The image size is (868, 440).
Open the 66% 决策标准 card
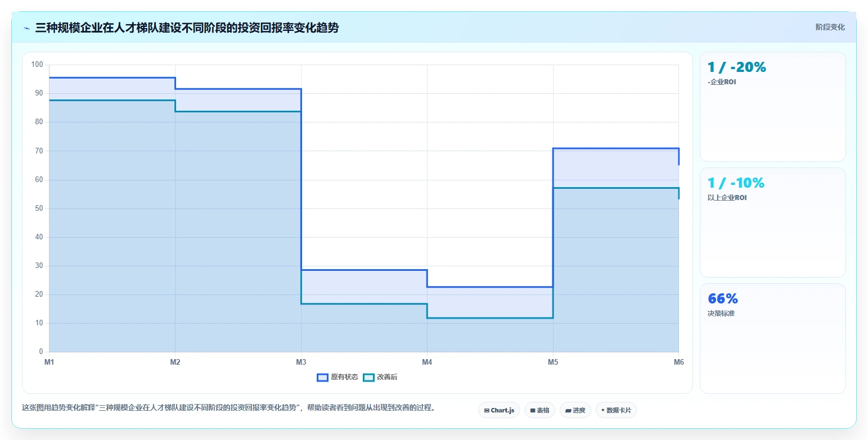click(x=772, y=338)
